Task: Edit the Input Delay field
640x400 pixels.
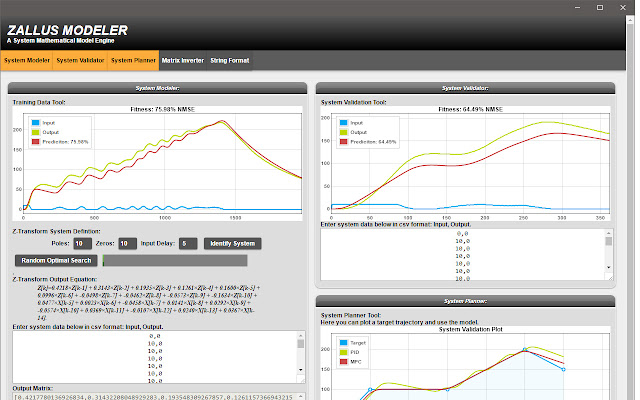Action: pyautogui.click(x=188, y=244)
